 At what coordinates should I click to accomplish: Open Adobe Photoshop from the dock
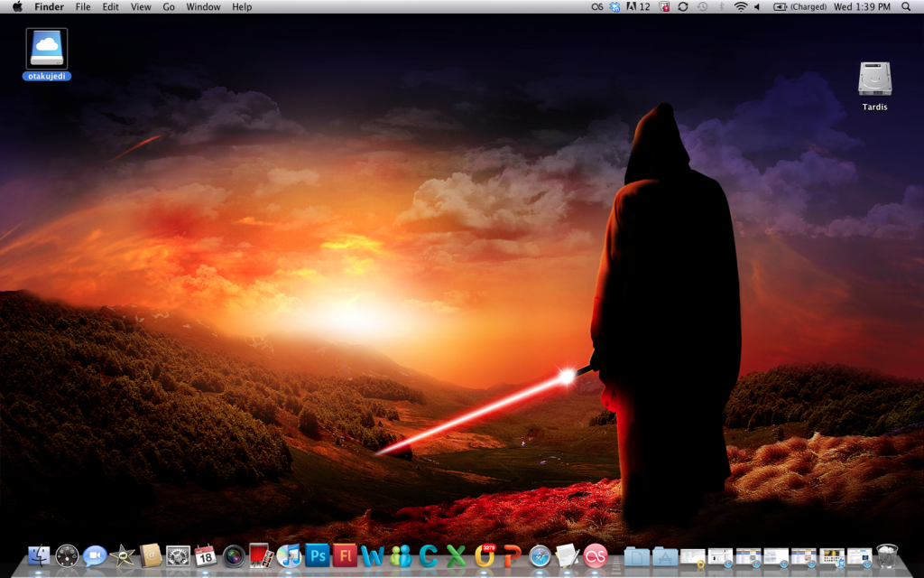pyautogui.click(x=317, y=555)
